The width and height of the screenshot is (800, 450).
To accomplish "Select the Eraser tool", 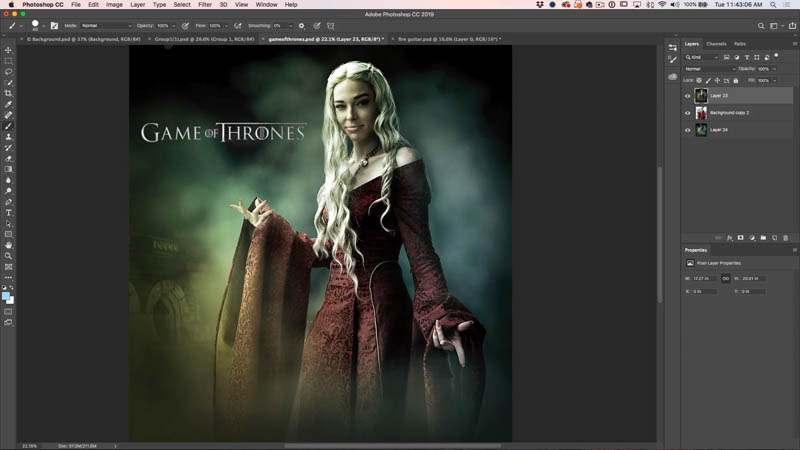I will coord(8,158).
